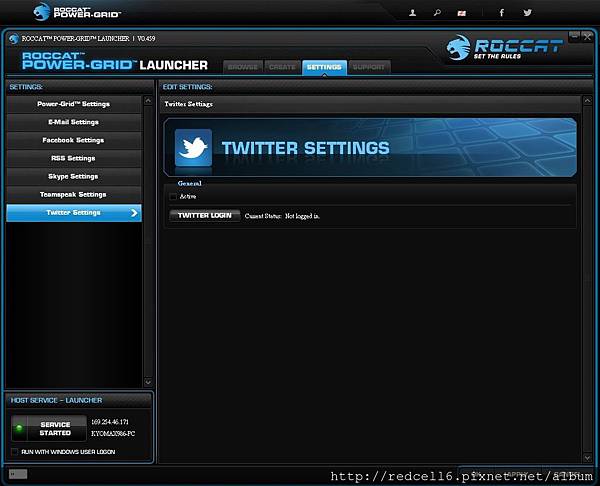The width and height of the screenshot is (600, 486).
Task: Open Power-Grid Settings in the sidebar
Action: (x=74, y=104)
